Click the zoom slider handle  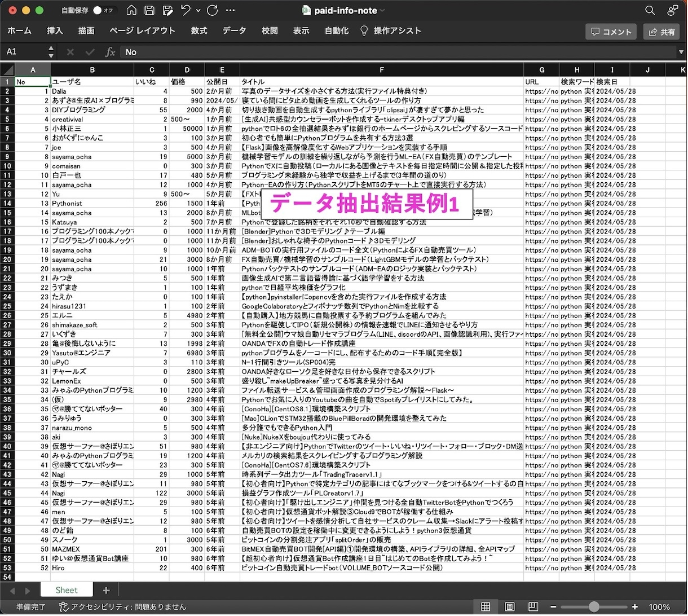594,607
